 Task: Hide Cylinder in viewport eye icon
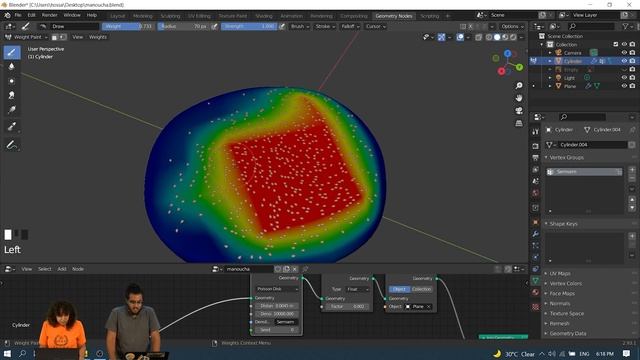point(624,61)
